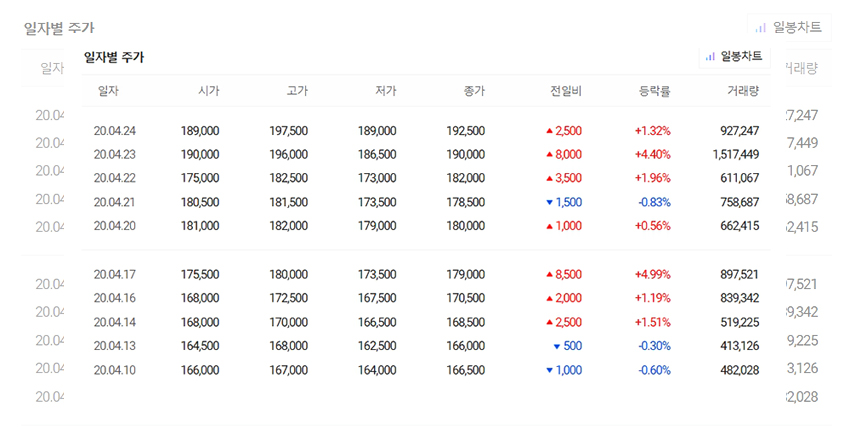Screen dimensions: 850x438
Task: Select the 20.04.20 date cell
Action: coord(114,226)
